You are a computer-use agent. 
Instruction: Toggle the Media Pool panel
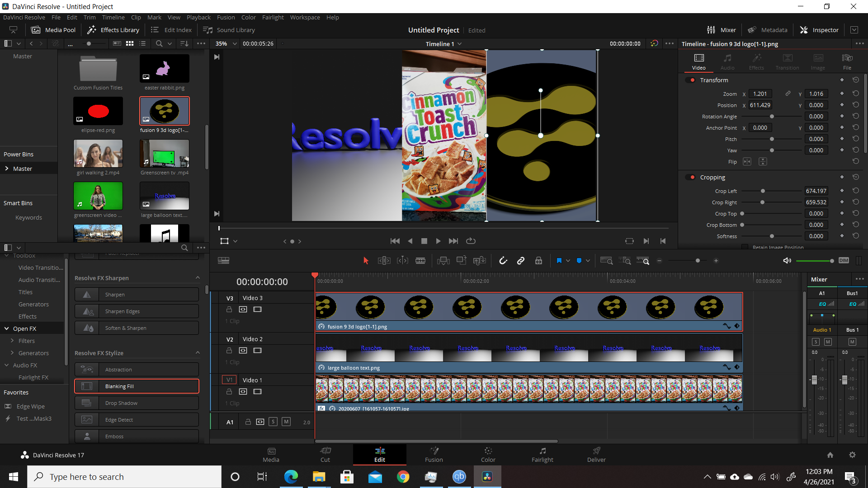tap(53, 30)
